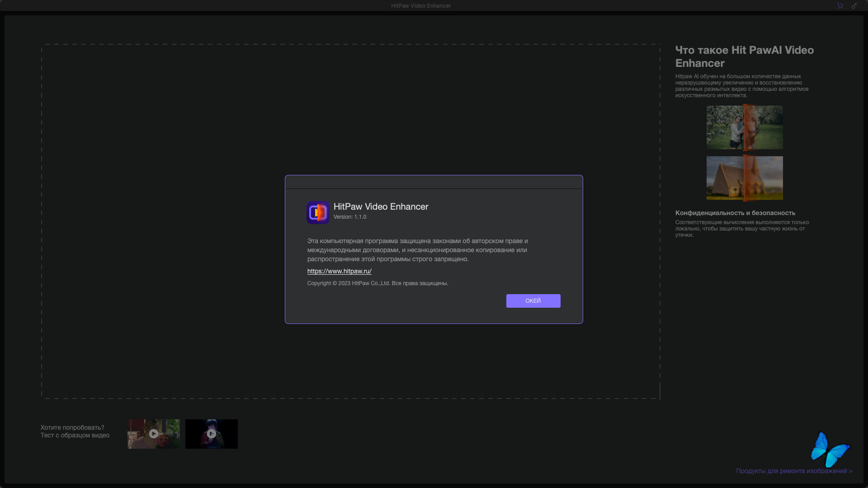Click the couple-in-garden comparison preview image
This screenshot has width=868, height=488.
(x=745, y=127)
